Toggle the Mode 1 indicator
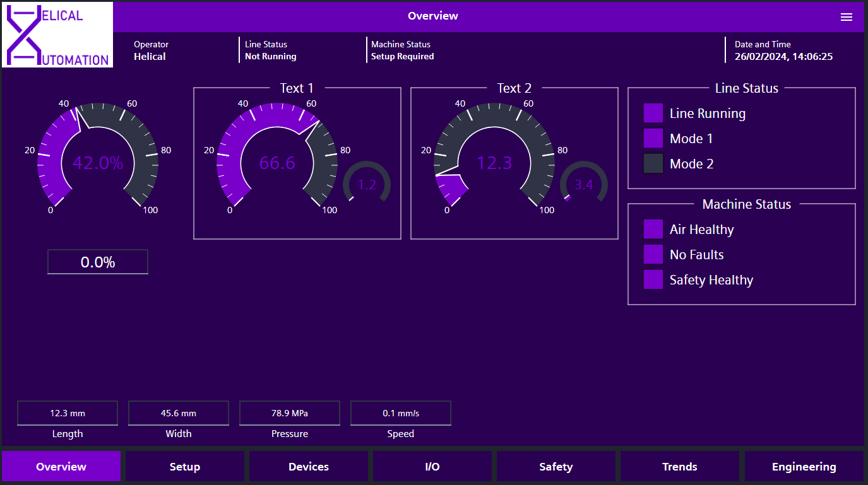This screenshot has width=868, height=485. (x=653, y=138)
